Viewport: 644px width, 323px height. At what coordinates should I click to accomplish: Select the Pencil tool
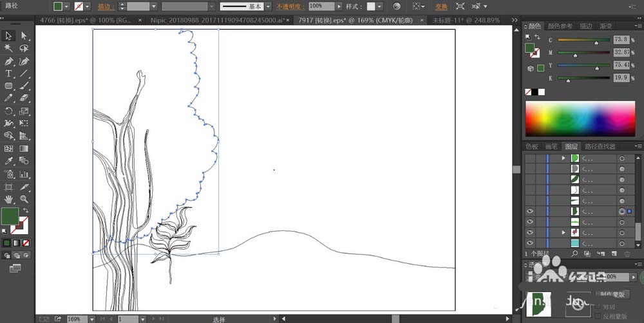pos(8,98)
